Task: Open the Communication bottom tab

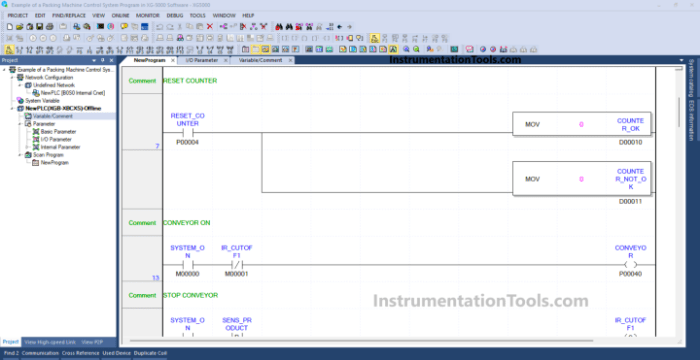Action: click(40, 353)
